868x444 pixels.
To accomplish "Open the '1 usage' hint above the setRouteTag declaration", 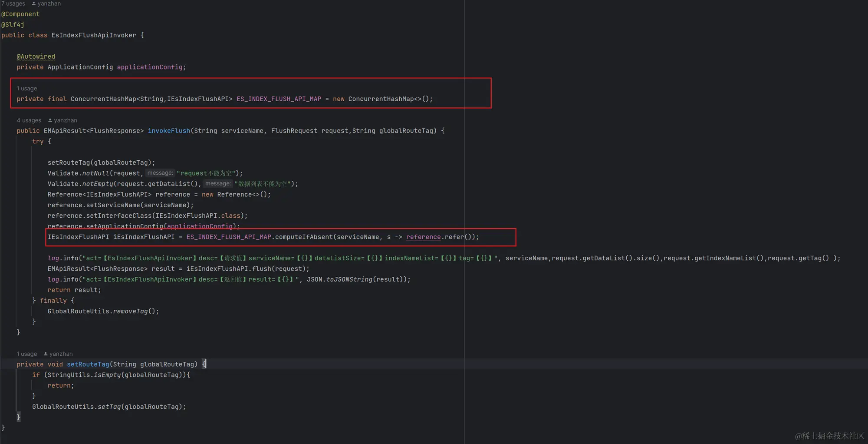I will coord(27,354).
